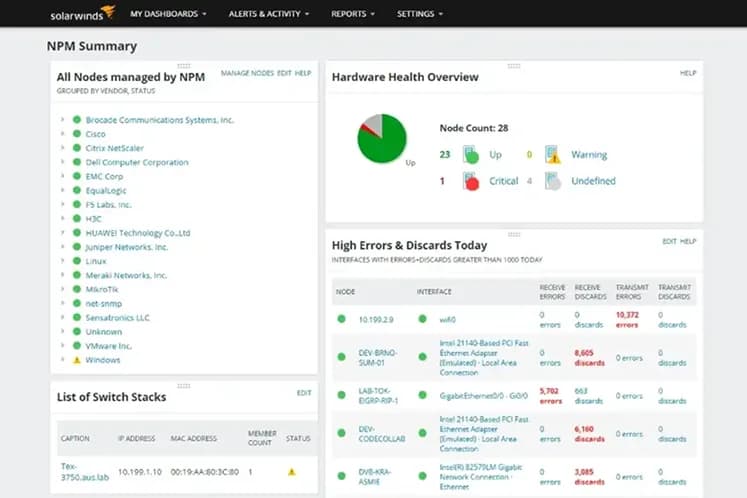
Task: Click Help in High Errors & Discards panel
Action: (x=688, y=241)
